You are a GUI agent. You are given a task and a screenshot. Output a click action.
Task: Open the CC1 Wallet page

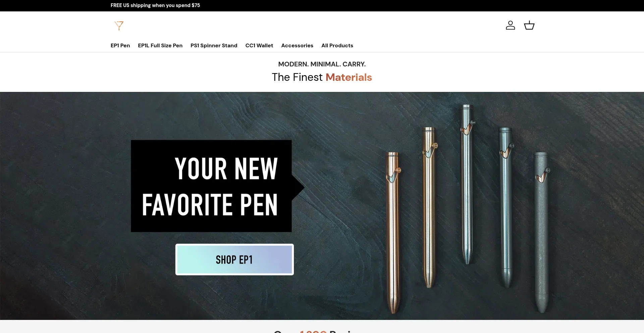point(259,46)
